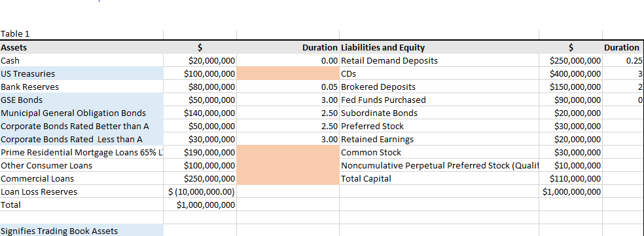Select 'Municipal General Obligation Bonds' cell

tap(82, 113)
